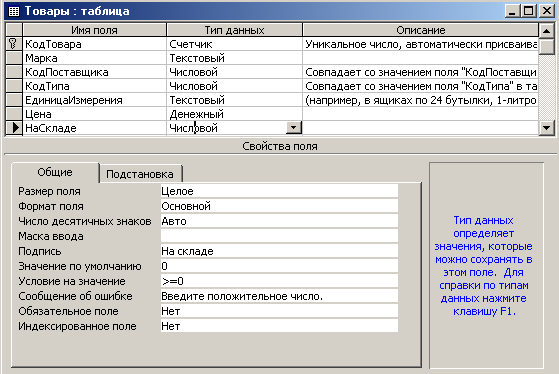The height and width of the screenshot is (374, 559).
Task: Click the Числовой type cell for КодТипа
Action: (234, 86)
